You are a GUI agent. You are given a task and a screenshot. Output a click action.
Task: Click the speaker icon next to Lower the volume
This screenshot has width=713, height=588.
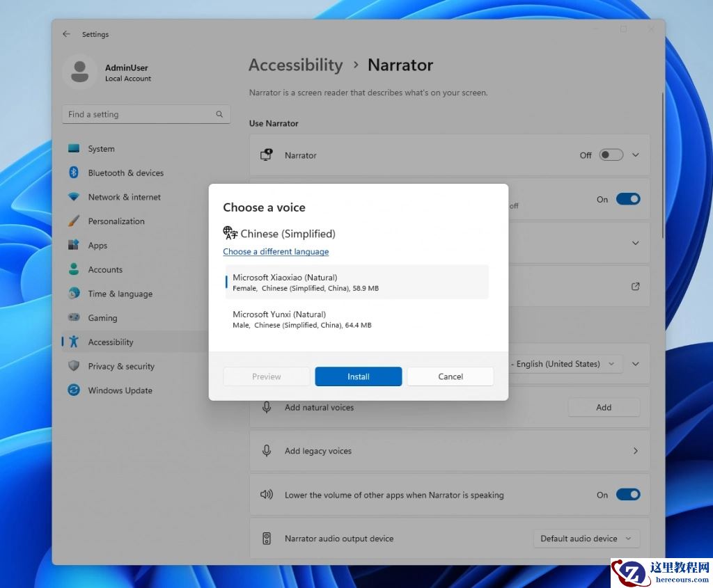tap(267, 494)
